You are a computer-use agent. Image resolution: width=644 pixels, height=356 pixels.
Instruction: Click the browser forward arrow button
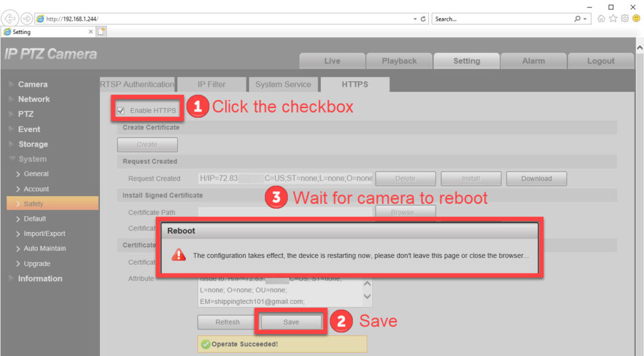[x=27, y=19]
